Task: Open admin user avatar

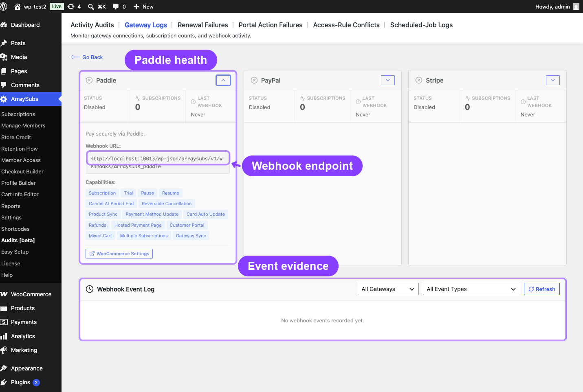Action: coord(576,7)
